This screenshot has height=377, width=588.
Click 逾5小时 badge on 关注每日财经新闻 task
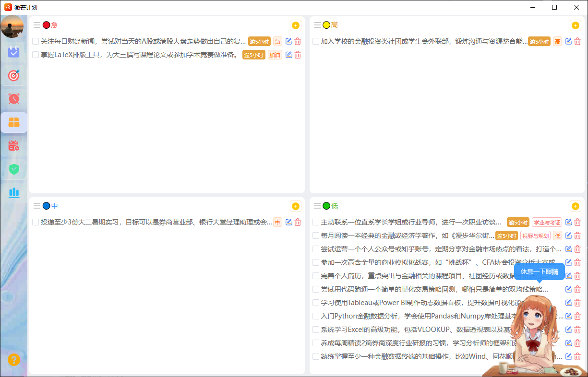pyautogui.click(x=259, y=42)
